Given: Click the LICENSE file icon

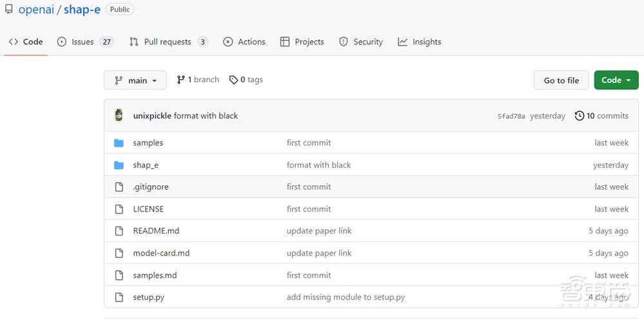Looking at the screenshot, I should point(118,209).
